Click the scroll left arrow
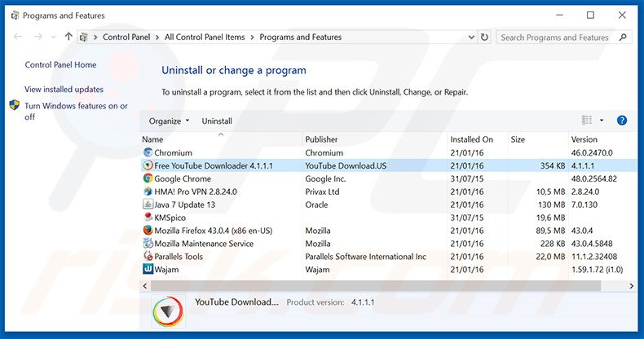The width and height of the screenshot is (644, 339). pos(145,286)
